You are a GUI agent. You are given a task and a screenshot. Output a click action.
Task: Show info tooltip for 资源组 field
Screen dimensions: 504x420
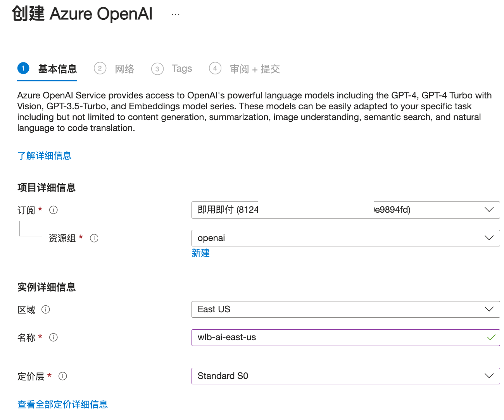pyautogui.click(x=94, y=238)
